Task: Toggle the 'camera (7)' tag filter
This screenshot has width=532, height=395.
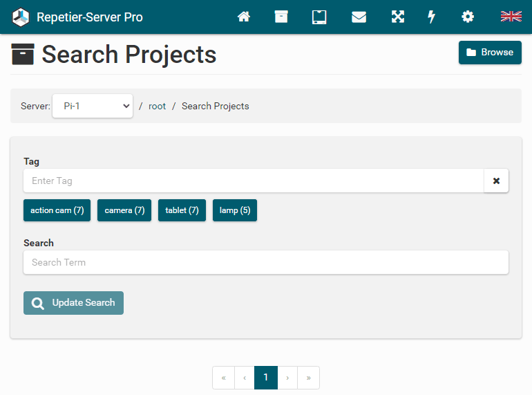Action: [124, 210]
